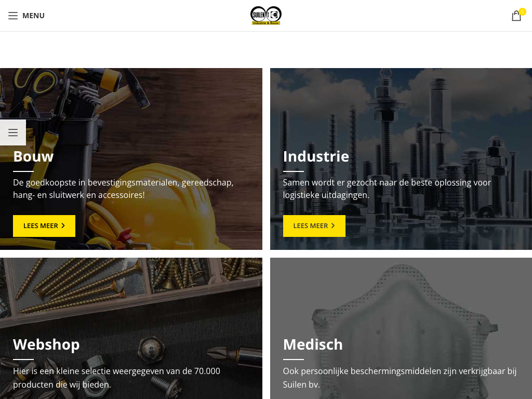Open the Industrie heading link
Viewport: 532px width, 399px height.
tap(316, 156)
